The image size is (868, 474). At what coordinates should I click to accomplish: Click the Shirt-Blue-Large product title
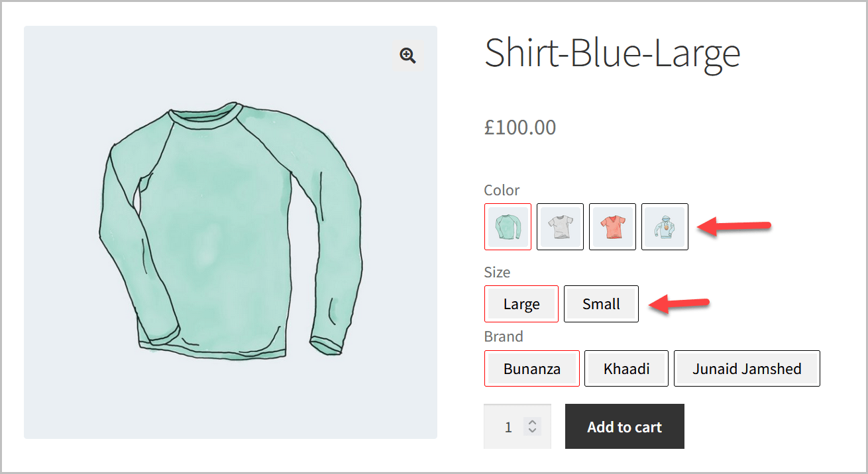click(612, 53)
